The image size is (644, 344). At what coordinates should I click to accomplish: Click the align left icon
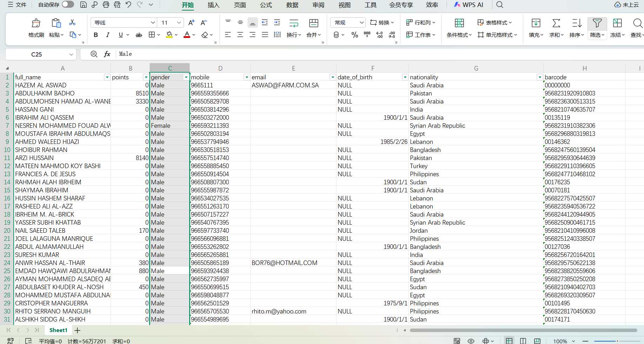pos(228,35)
